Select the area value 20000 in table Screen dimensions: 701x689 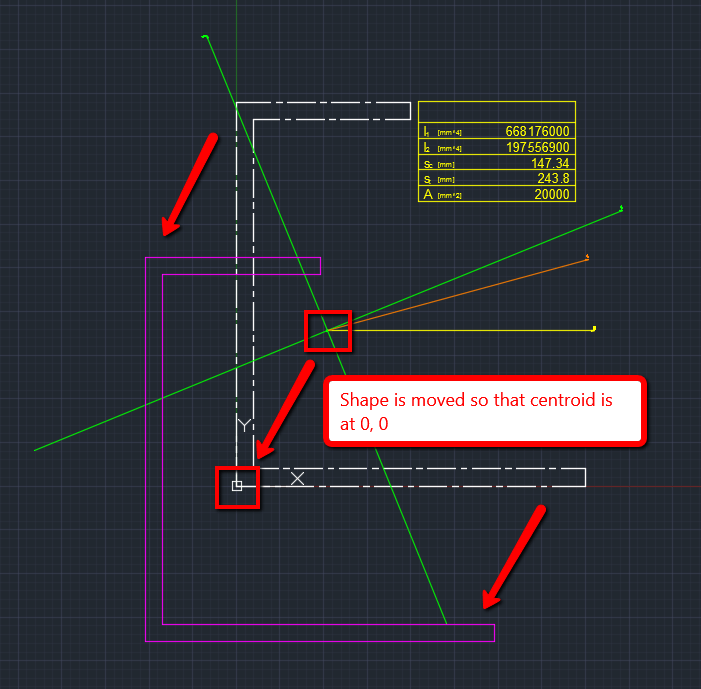click(x=552, y=194)
